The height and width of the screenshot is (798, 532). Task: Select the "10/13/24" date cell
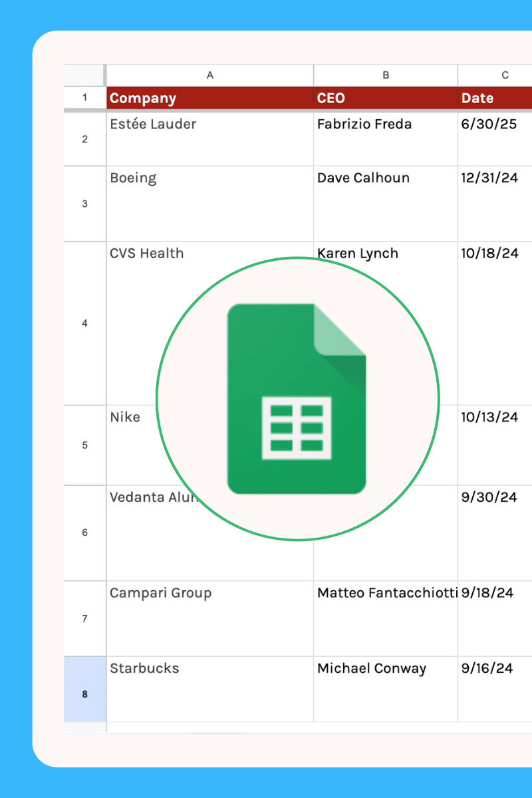coord(495,445)
